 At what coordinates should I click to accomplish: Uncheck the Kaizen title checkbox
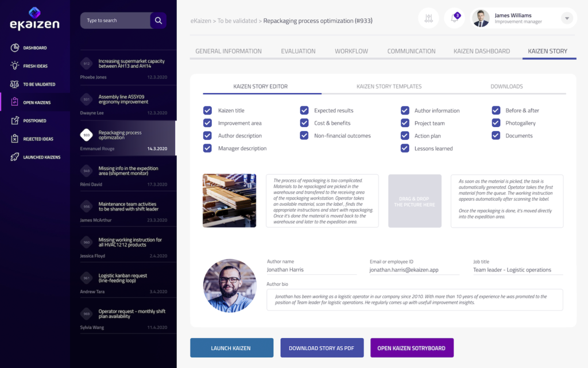pos(207,110)
